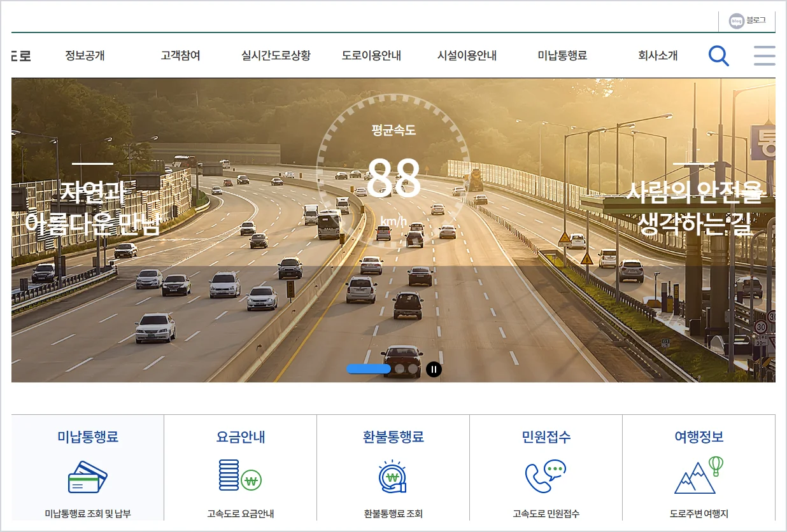
Task: Click the won refund toll icon
Action: pyautogui.click(x=393, y=477)
